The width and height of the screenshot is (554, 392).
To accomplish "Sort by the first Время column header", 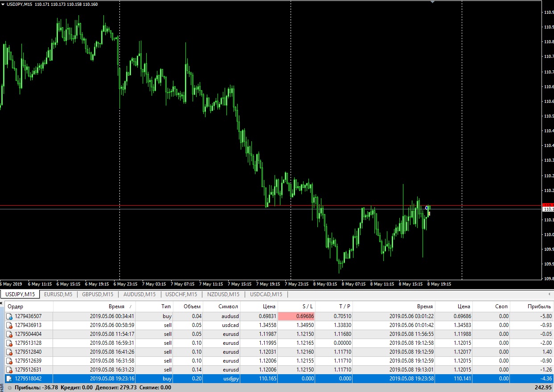I will 94,306.
